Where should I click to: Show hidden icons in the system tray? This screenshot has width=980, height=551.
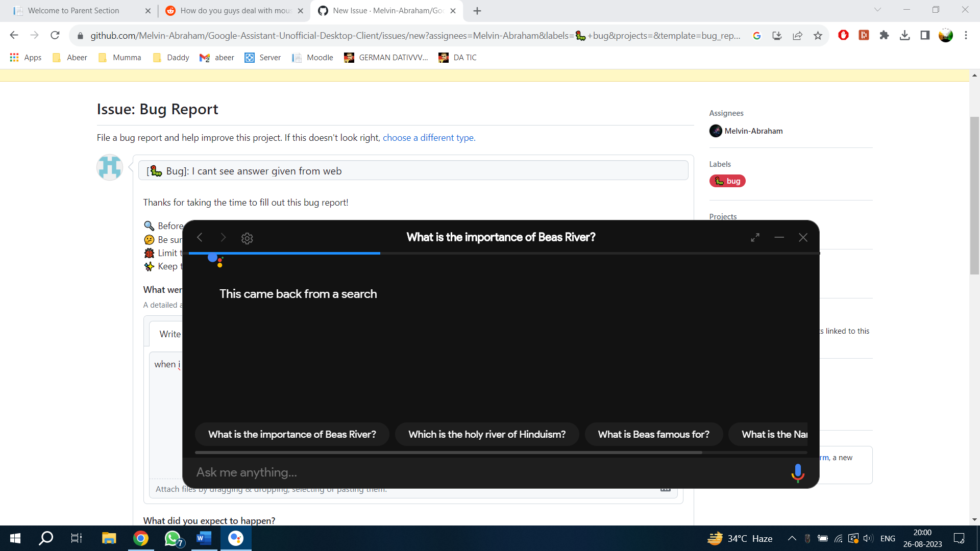[x=792, y=538]
